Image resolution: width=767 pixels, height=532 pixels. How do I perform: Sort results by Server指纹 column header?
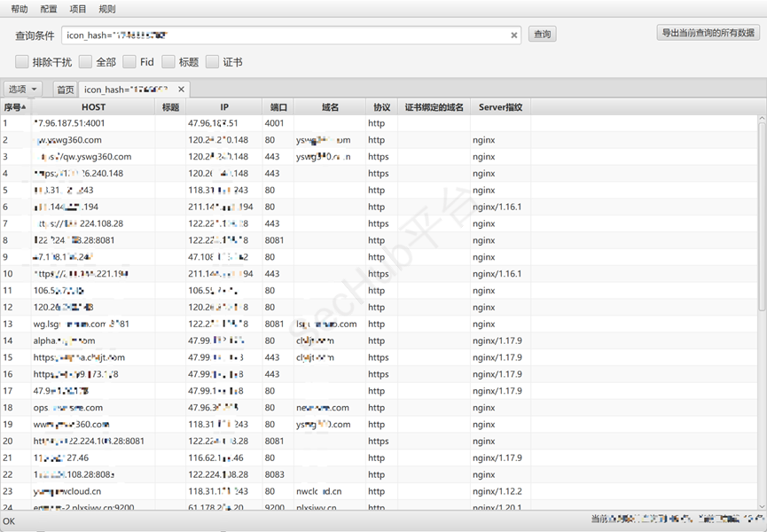click(500, 107)
